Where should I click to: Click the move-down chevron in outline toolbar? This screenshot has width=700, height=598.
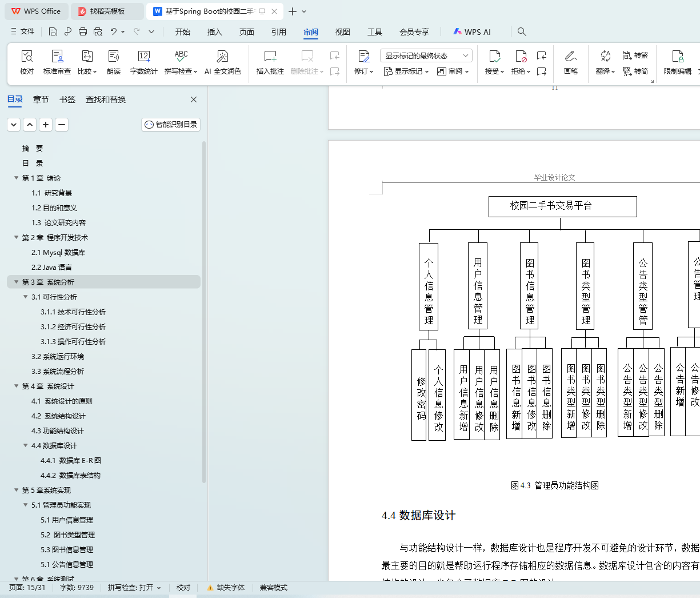click(14, 125)
